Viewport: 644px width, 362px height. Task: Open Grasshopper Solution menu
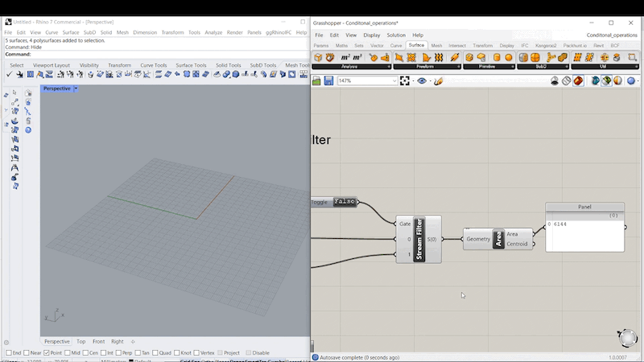[x=396, y=35]
